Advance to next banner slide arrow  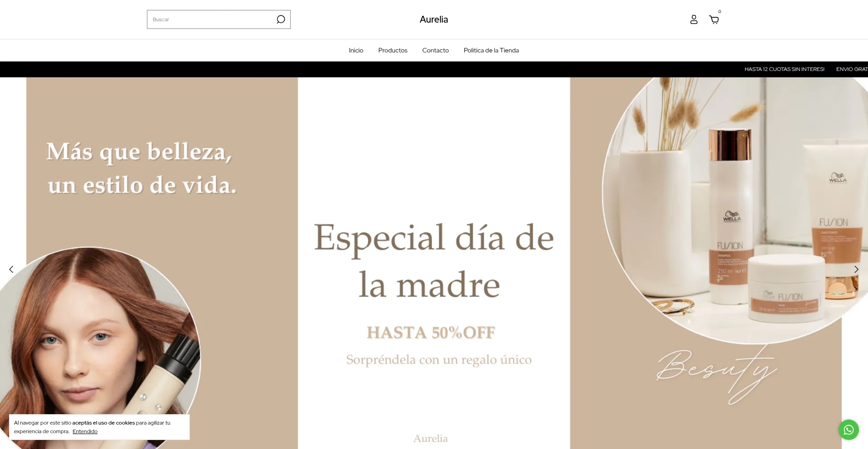(x=856, y=269)
